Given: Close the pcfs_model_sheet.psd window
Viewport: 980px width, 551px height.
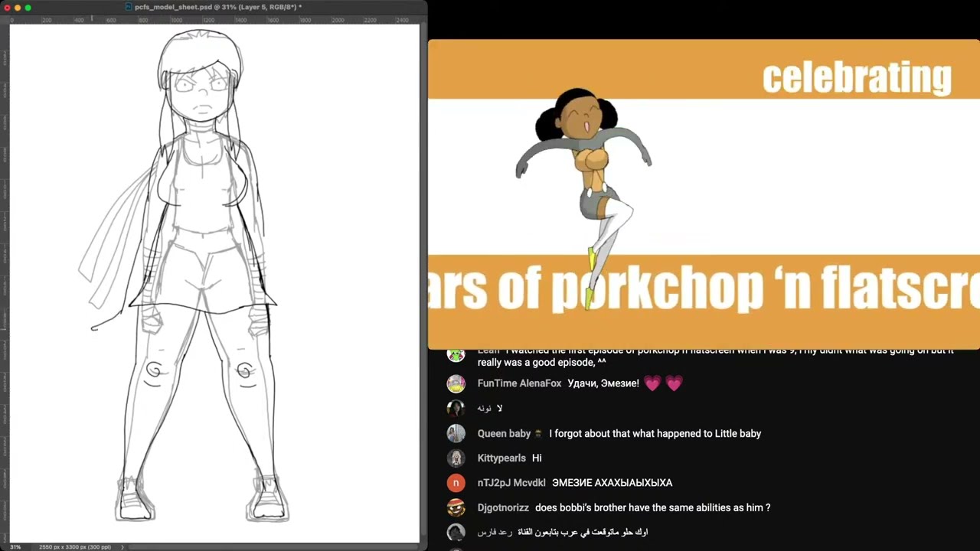Looking at the screenshot, I should [x=7, y=7].
